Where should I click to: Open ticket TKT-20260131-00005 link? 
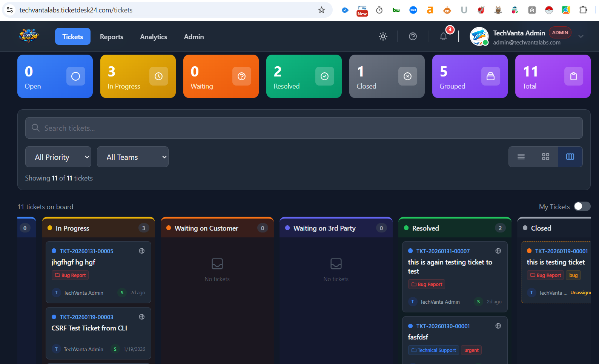(x=86, y=251)
